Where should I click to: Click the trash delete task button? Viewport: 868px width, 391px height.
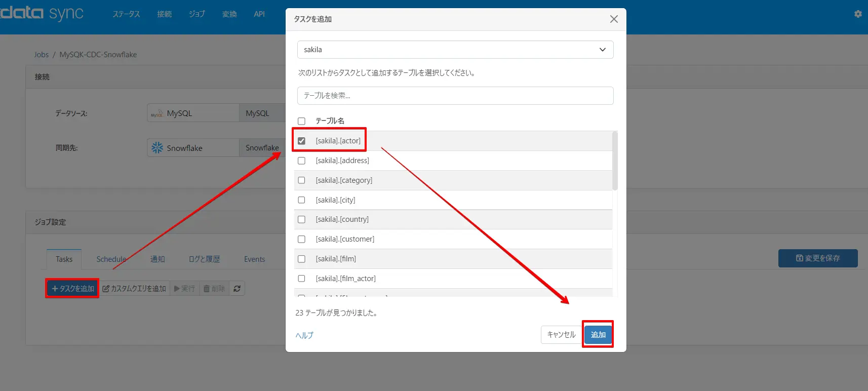(214, 289)
